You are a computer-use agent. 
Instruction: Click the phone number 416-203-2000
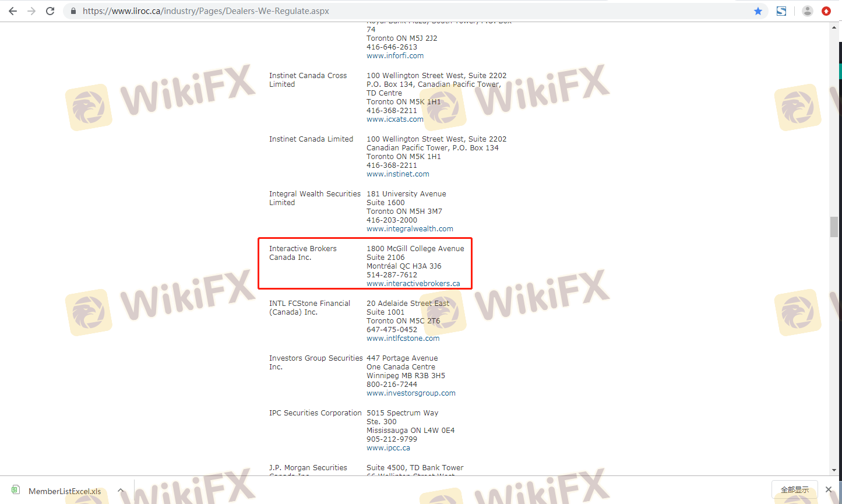point(392,220)
